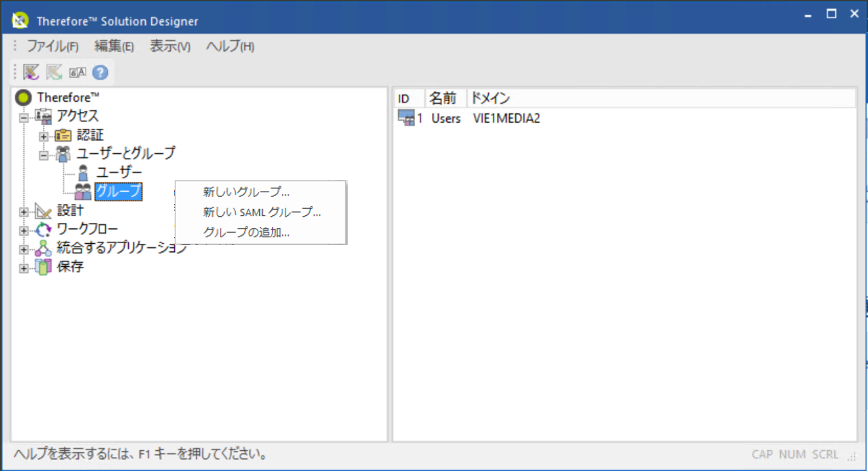Collapse the ユーザーとグループ node
This screenshot has height=471, width=868.
43,155
